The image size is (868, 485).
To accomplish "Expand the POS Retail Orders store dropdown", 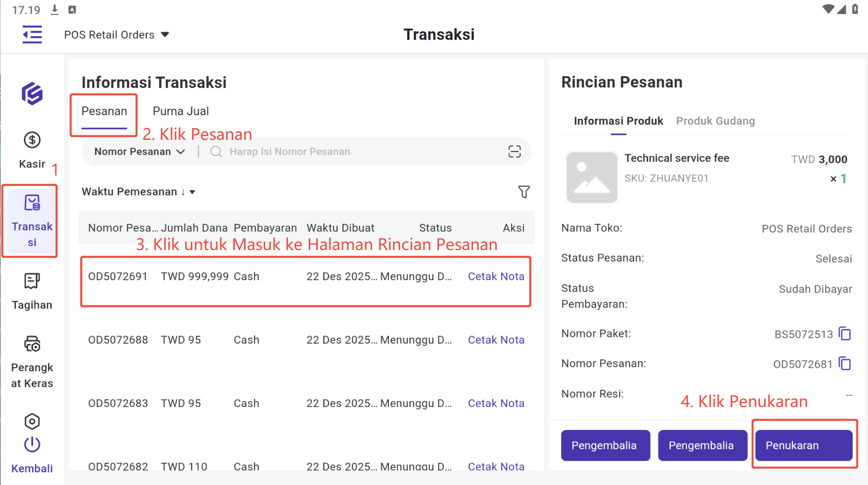I will point(117,35).
